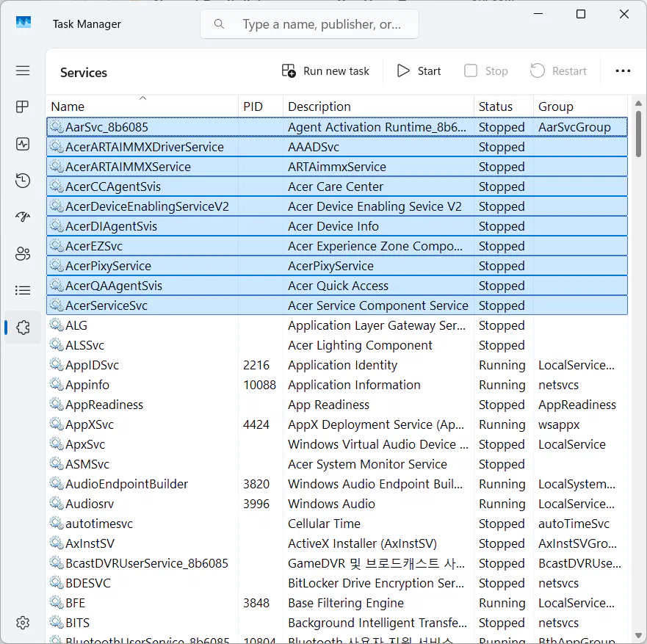Click PID 10088 cell

coord(259,385)
